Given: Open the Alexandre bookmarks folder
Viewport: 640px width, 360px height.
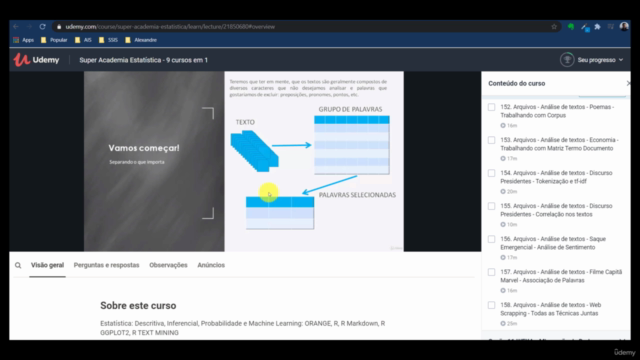Looking at the screenshot, I should coord(141,40).
